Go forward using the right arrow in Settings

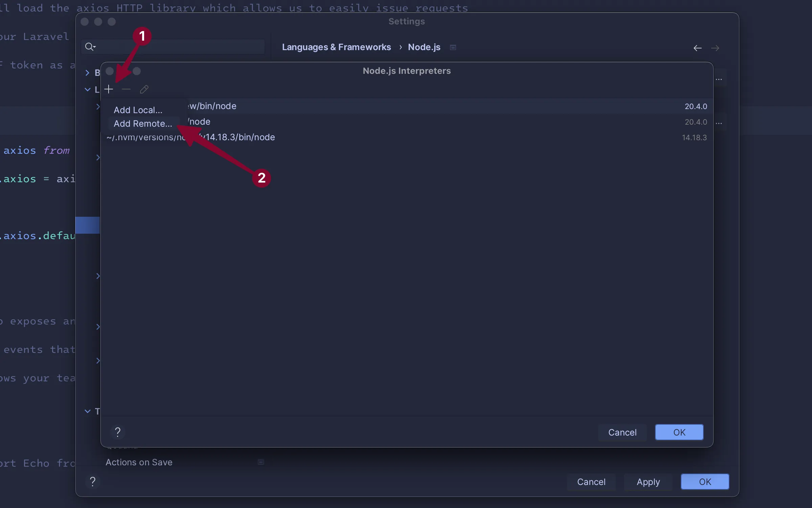(x=715, y=48)
